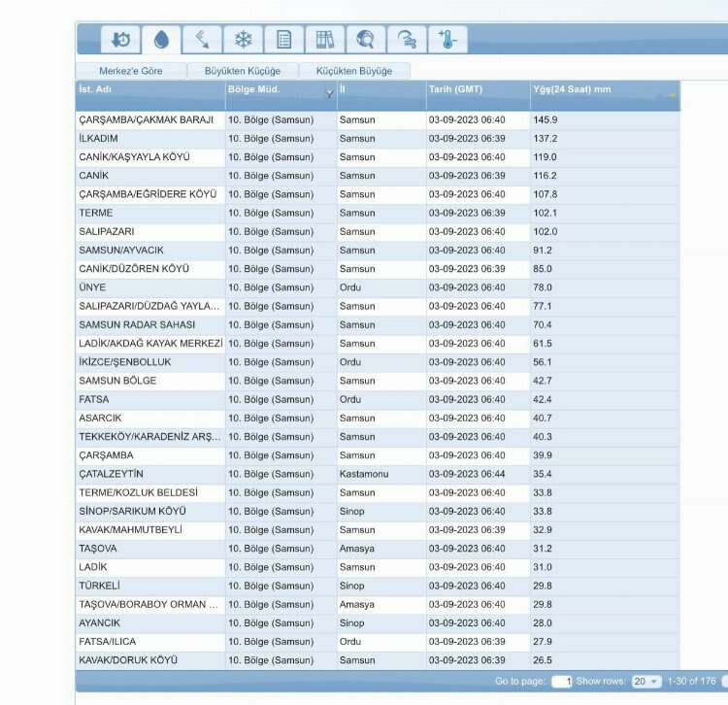The image size is (728, 705).
Task: Choose the Küçükten Büyüğe sort tab
Action: click(354, 71)
